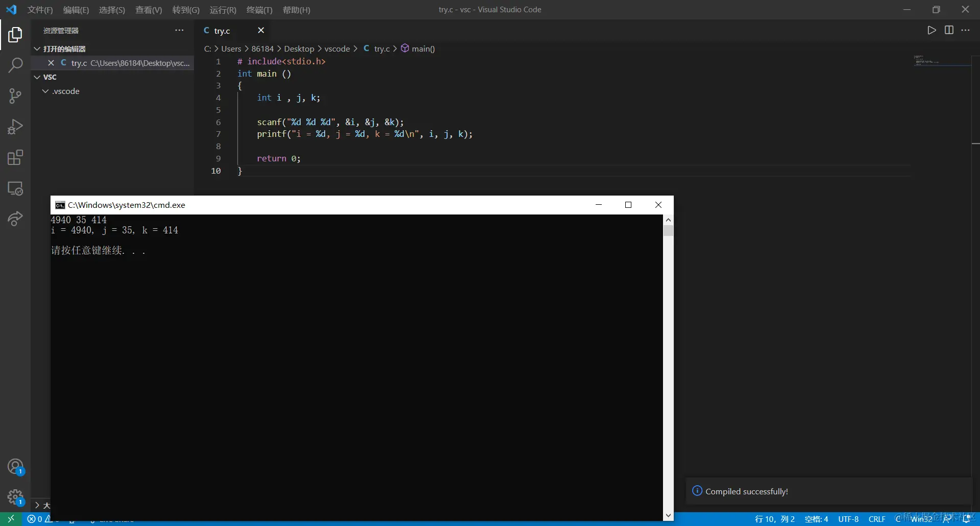The image size is (980, 526).
Task: Minimize the cmd.exe window
Action: pyautogui.click(x=599, y=205)
